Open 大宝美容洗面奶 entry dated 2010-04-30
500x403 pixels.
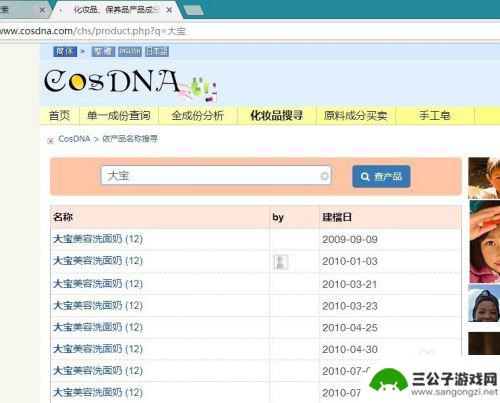coord(98,349)
